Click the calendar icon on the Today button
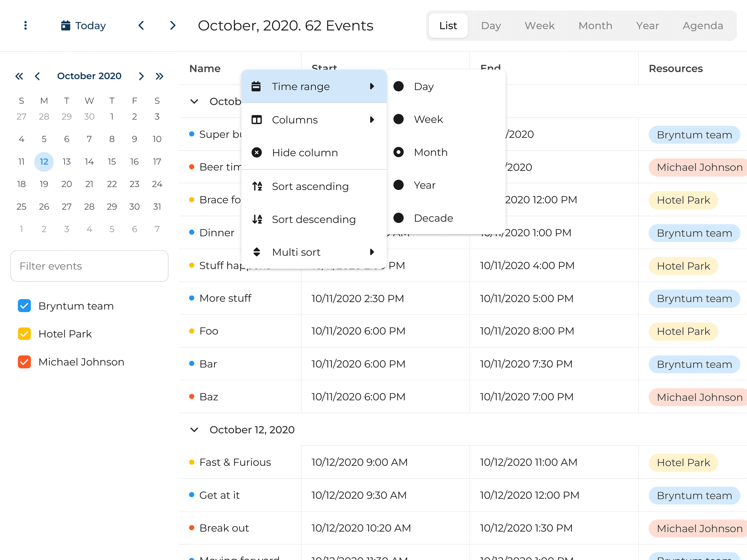 click(65, 25)
